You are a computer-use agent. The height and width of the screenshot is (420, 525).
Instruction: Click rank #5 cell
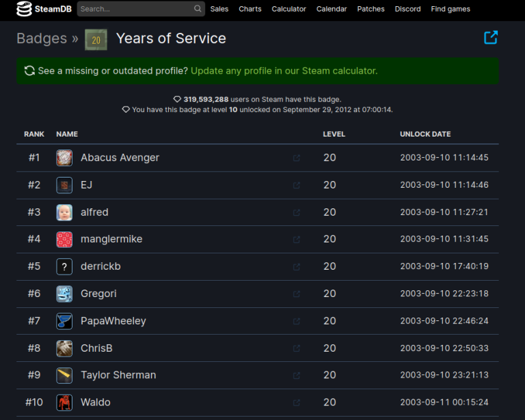point(34,266)
